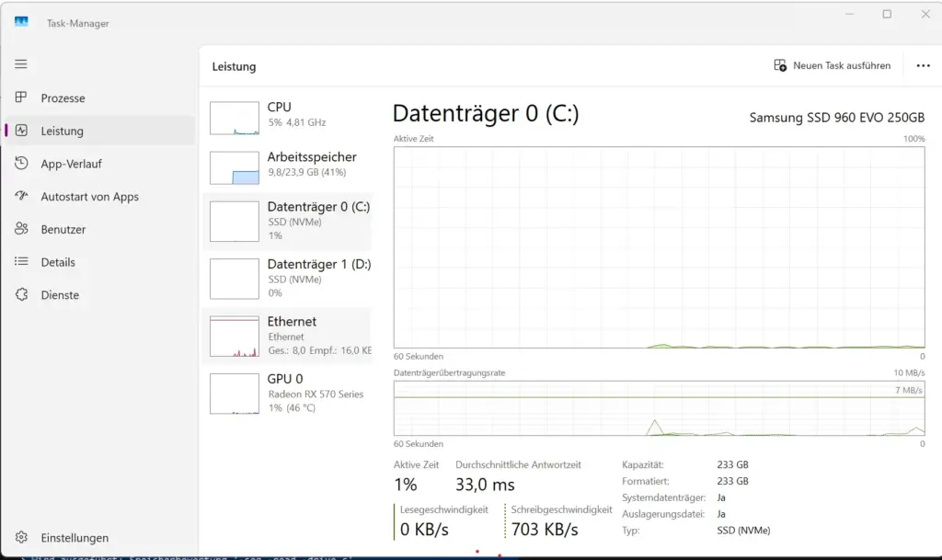Minimize the Task-Manager window
The height and width of the screenshot is (560, 942).
point(849,14)
